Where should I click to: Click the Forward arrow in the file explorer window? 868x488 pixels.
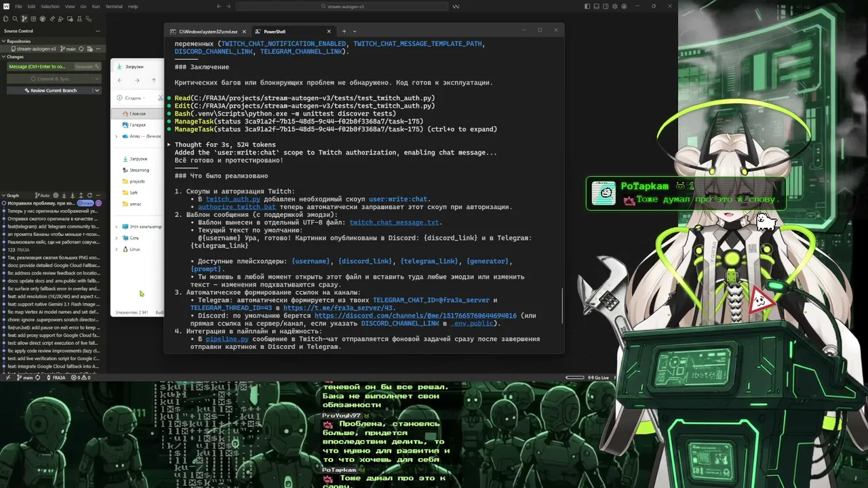(x=137, y=81)
